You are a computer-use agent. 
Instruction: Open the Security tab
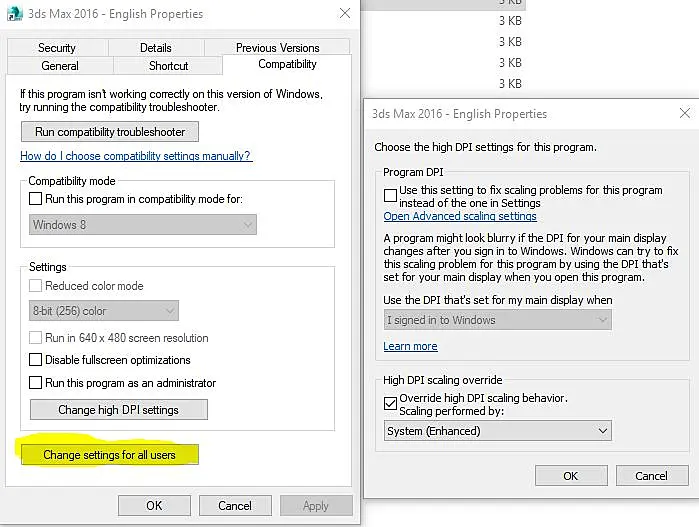click(57, 48)
